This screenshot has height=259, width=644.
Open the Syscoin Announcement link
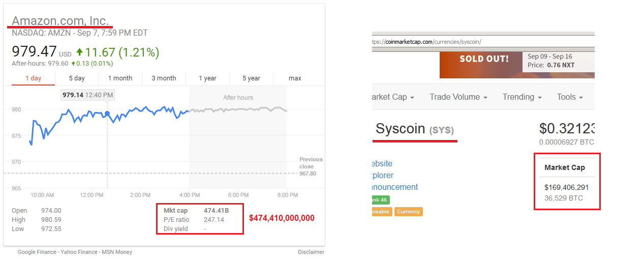[x=395, y=187]
